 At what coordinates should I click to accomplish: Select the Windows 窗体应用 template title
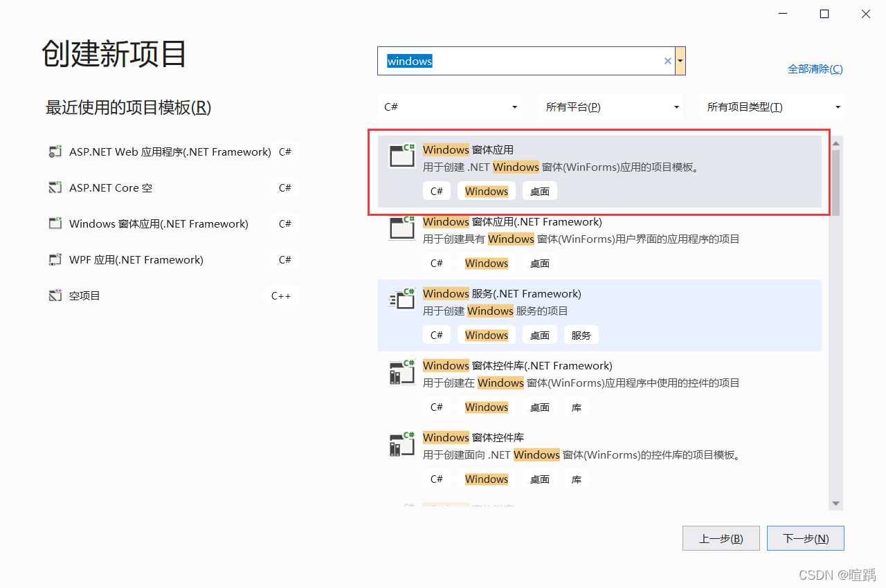pos(468,149)
